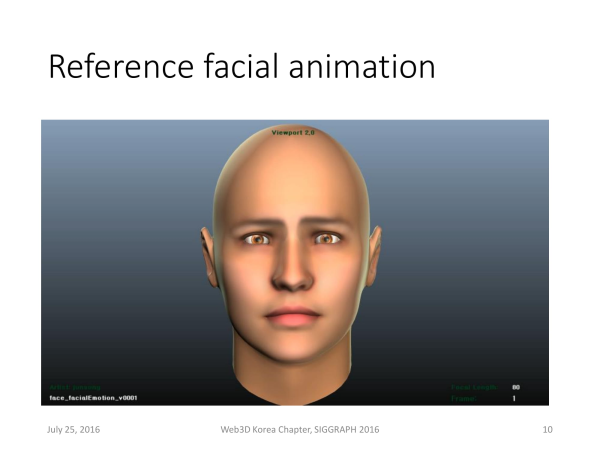Viewport: 600px width, 450px height.
Task: Click the 'Web3D Korea Chapter, SIGGRAPH 2016' footer
Action: (300, 429)
